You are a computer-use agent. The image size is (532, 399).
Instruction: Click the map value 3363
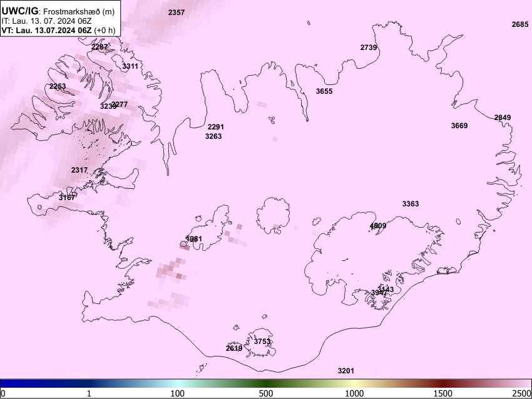click(411, 204)
